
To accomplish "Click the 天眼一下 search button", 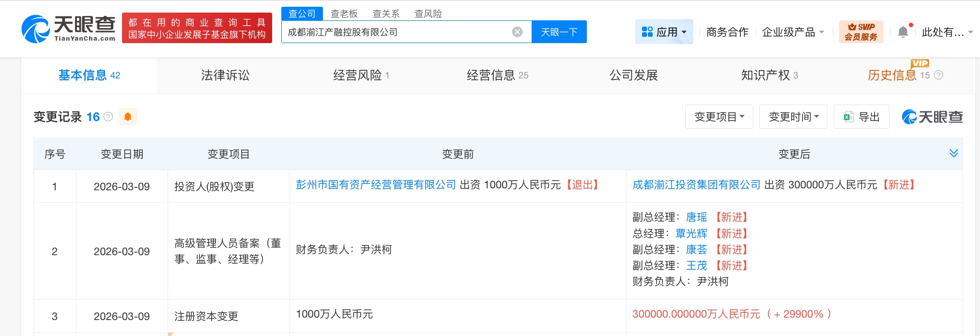I will coord(559,32).
